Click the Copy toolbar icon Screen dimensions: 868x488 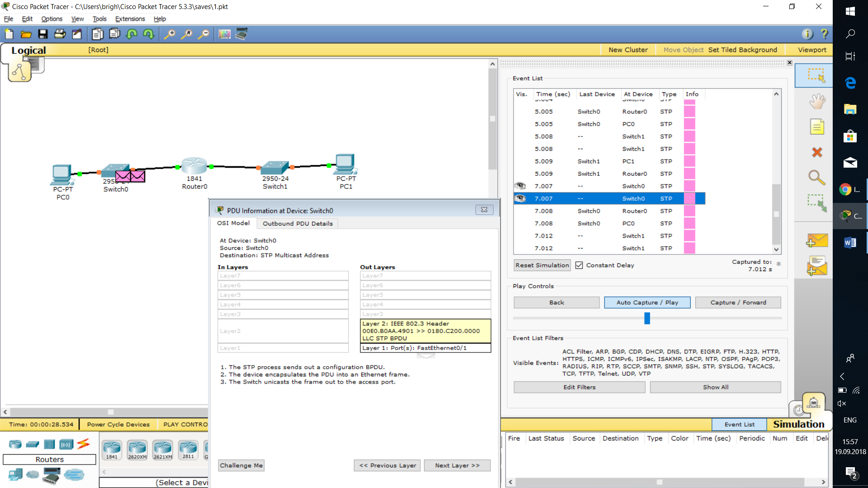[97, 34]
